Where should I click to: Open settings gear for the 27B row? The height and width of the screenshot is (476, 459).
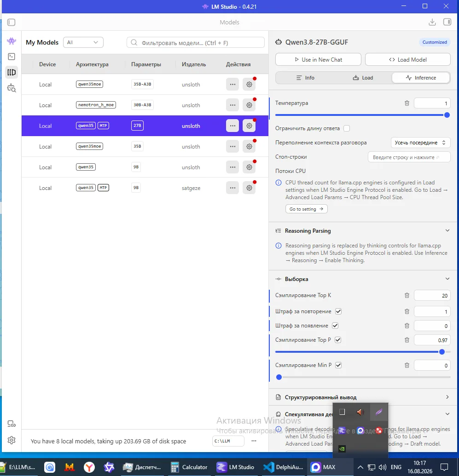pyautogui.click(x=249, y=126)
